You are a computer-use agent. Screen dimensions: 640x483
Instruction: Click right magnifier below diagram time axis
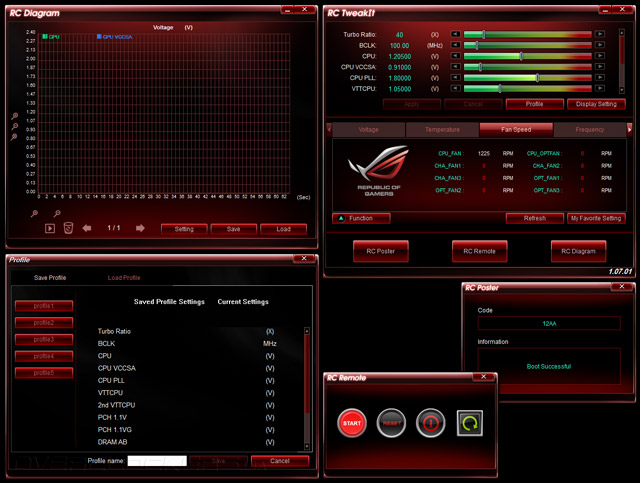click(x=57, y=213)
